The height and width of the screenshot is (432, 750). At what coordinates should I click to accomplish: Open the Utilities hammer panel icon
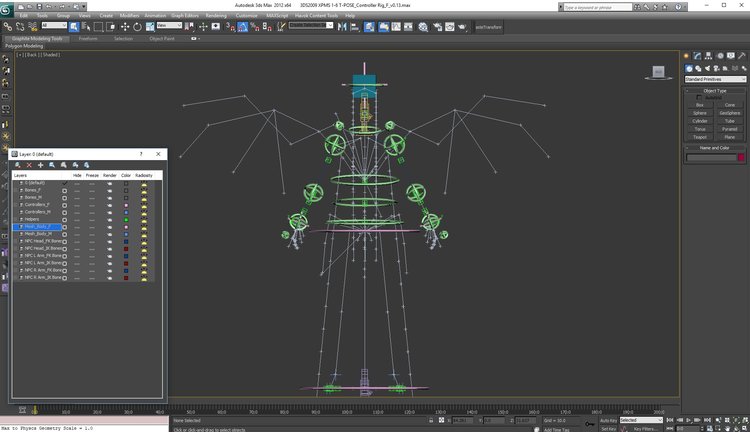741,56
